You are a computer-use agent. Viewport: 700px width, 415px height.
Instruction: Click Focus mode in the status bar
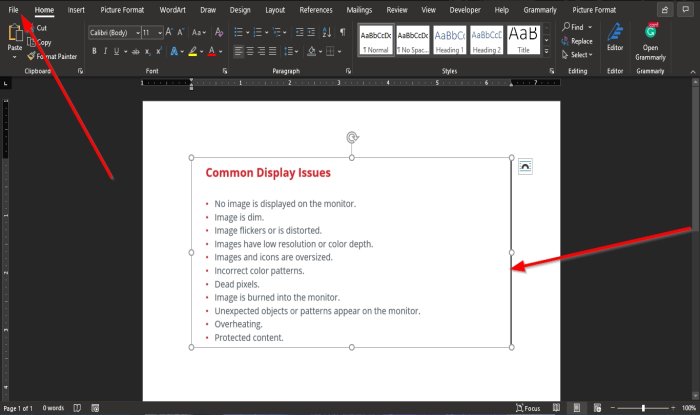530,408
